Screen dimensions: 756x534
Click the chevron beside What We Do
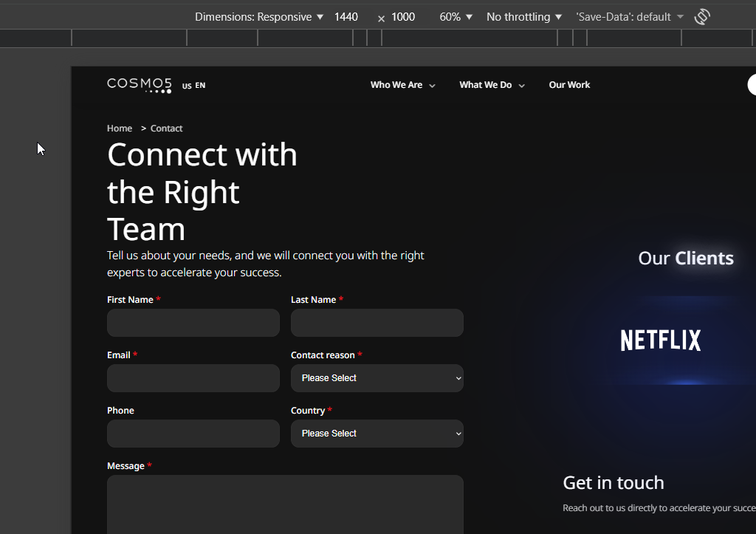coord(521,86)
